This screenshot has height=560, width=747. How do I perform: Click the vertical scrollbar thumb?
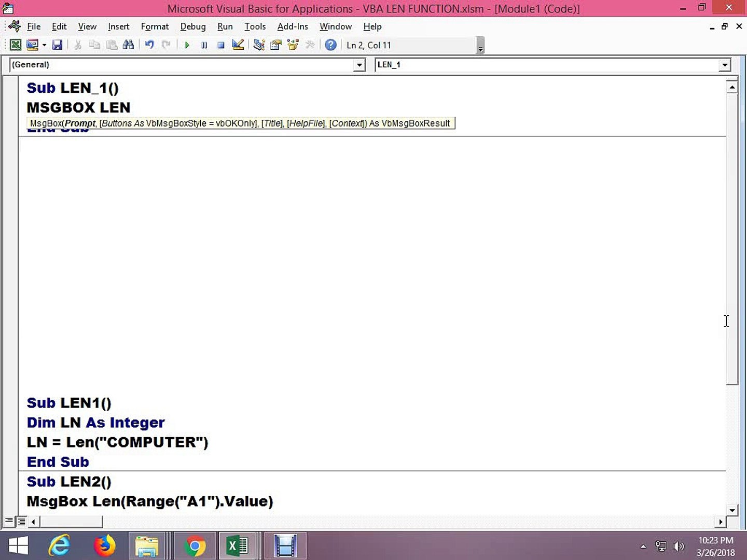(732, 239)
